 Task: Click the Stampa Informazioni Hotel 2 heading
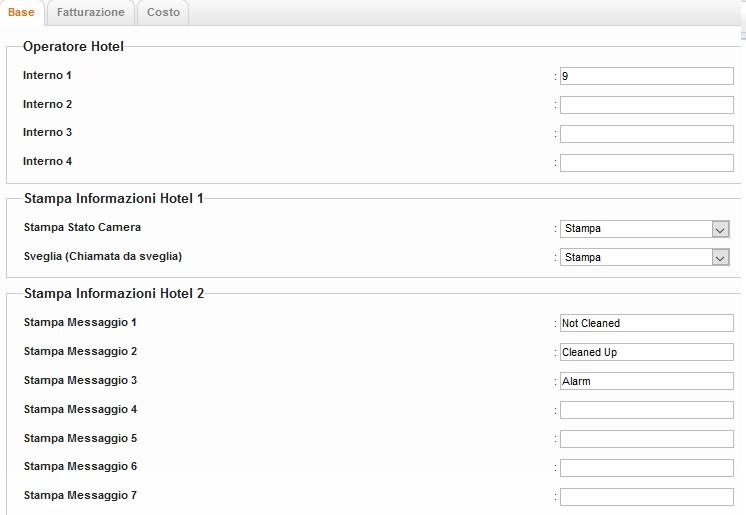click(x=113, y=293)
